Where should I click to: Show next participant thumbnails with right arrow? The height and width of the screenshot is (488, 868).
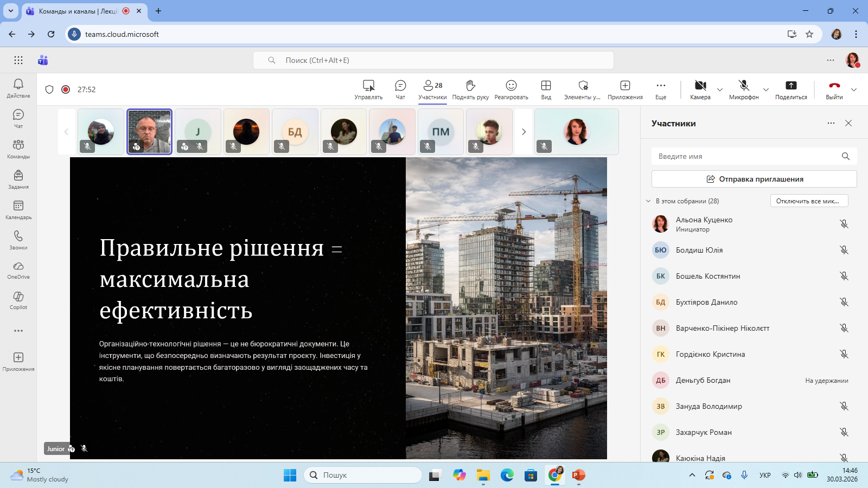524,132
